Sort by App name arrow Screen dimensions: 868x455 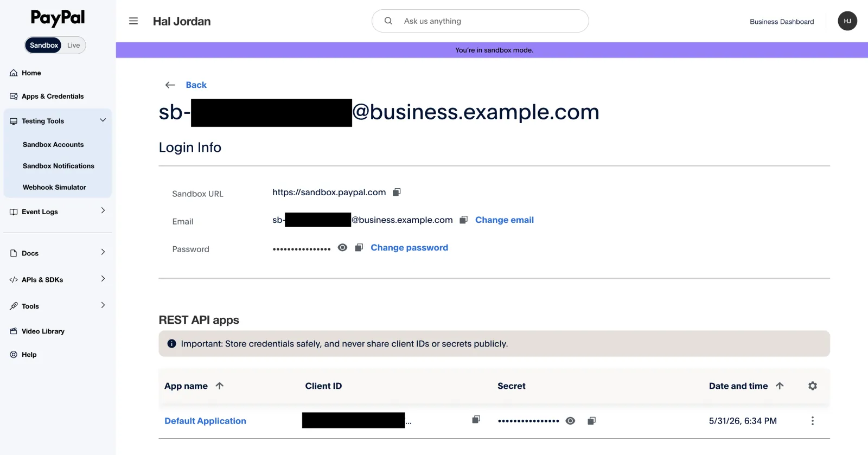click(x=219, y=386)
